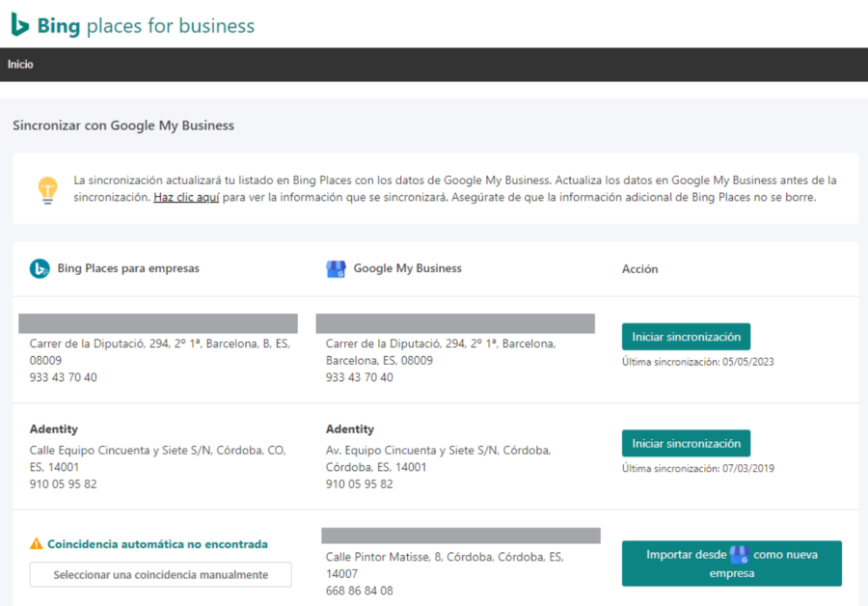Image resolution: width=868 pixels, height=606 pixels.
Task: Start sync for Carrer de la Diputació listing
Action: [686, 337]
